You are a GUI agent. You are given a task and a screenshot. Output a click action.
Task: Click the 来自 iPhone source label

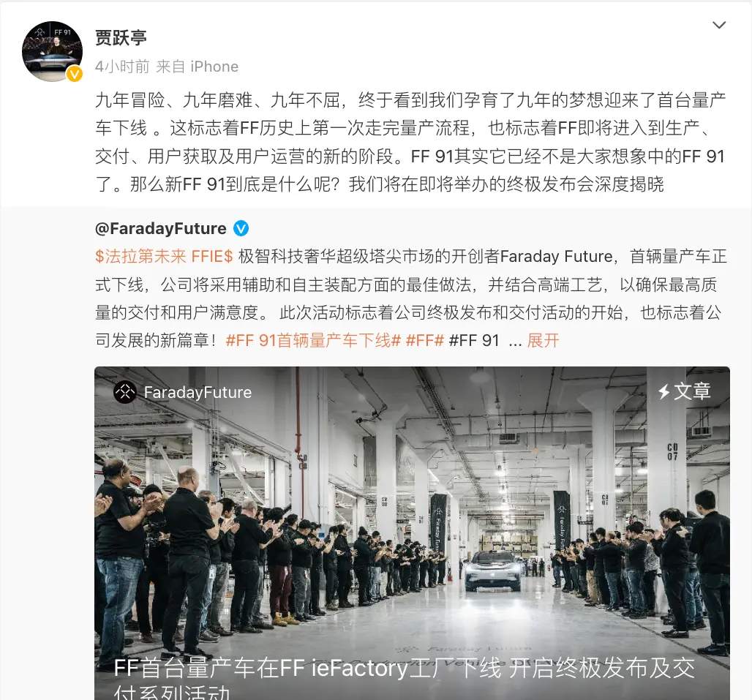[x=197, y=67]
